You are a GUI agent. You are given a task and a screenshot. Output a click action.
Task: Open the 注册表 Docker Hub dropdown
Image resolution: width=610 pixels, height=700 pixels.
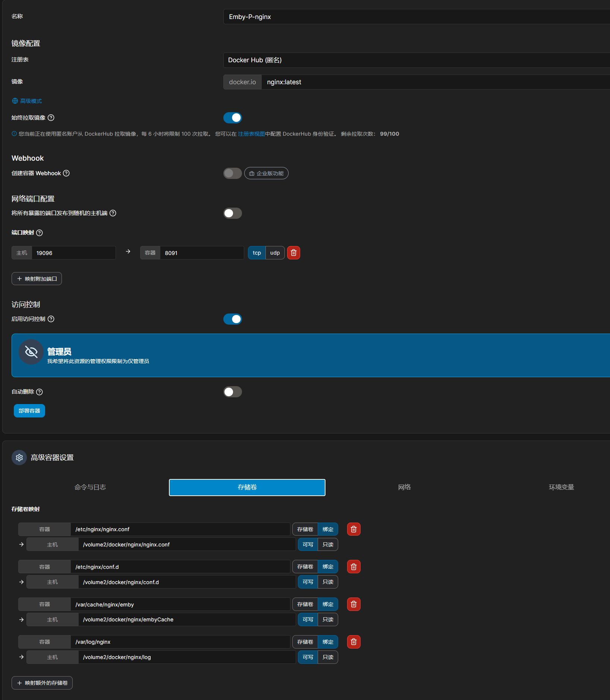416,60
